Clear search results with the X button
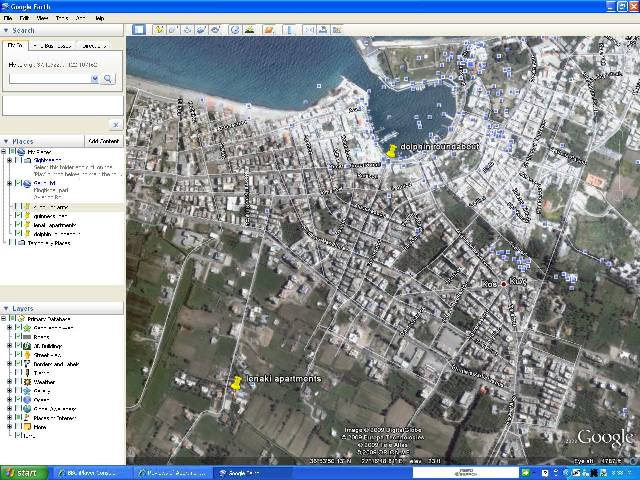 pyautogui.click(x=116, y=124)
